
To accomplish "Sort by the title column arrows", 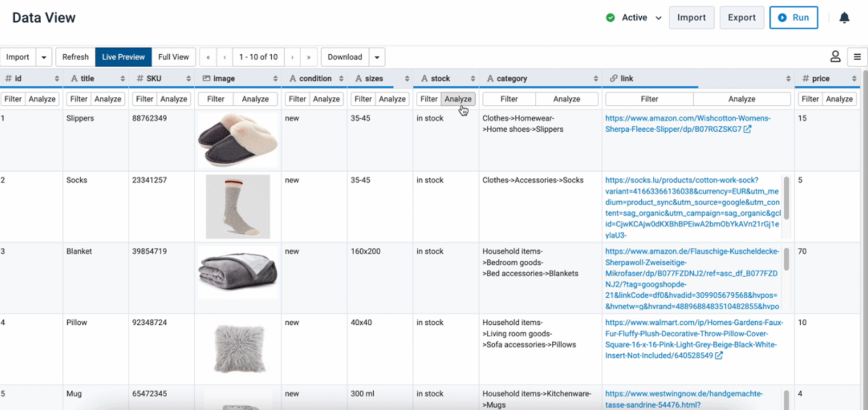I will 123,79.
